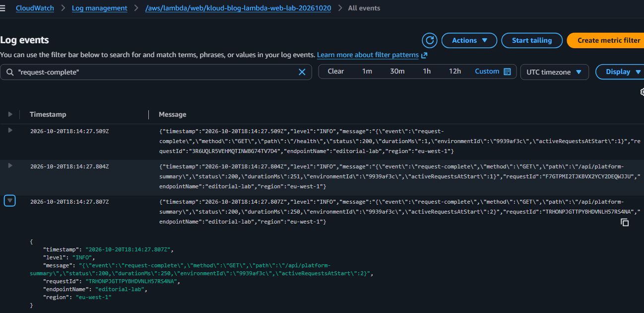This screenshot has height=313, width=644.
Task: Click All events breadcrumb text
Action: tap(364, 8)
